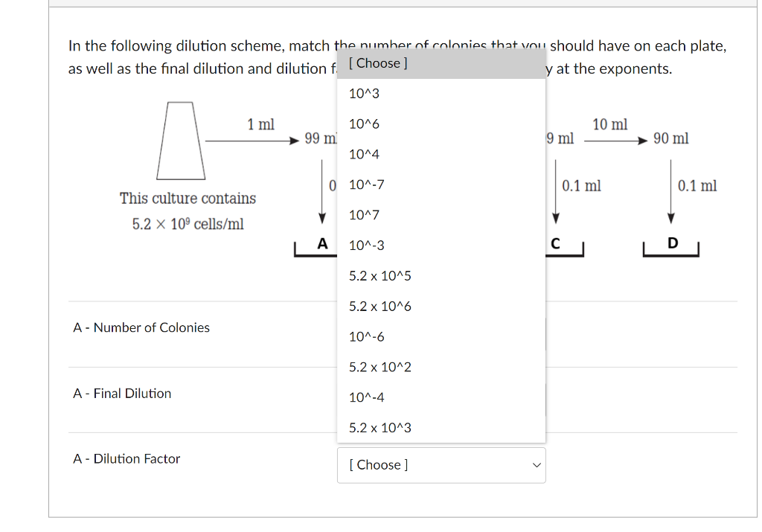Image resolution: width=762 pixels, height=532 pixels.
Task: Click plate D on the diagram
Action: pos(672,243)
